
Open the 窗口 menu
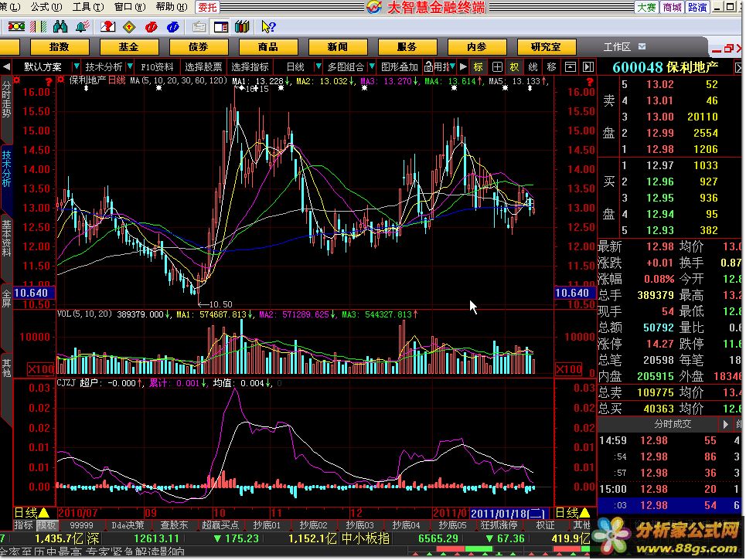[x=130, y=7]
